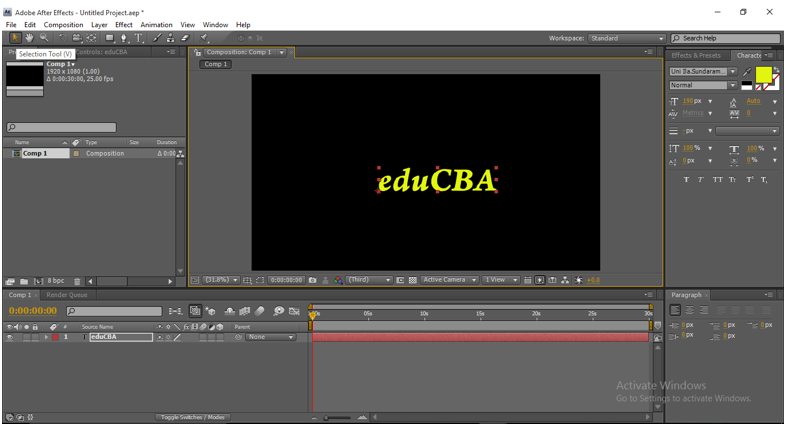This screenshot has width=785, height=424.
Task: Select the Pan Behind tool
Action: [x=91, y=38]
